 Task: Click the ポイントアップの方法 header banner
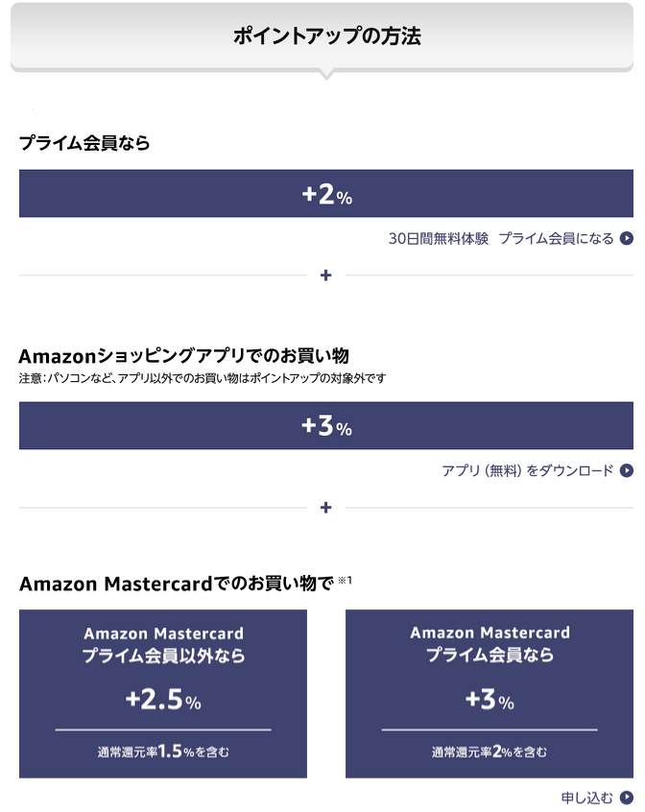322,36
